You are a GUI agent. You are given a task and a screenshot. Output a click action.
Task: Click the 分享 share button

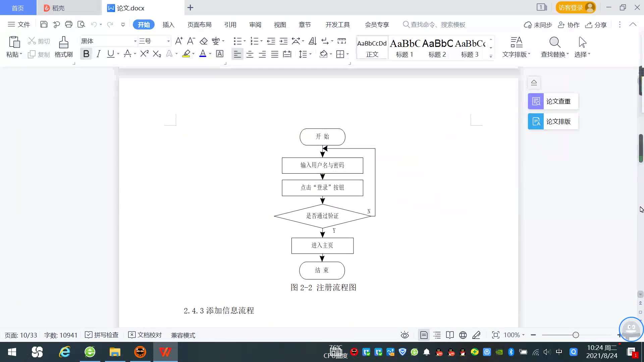[x=596, y=25]
